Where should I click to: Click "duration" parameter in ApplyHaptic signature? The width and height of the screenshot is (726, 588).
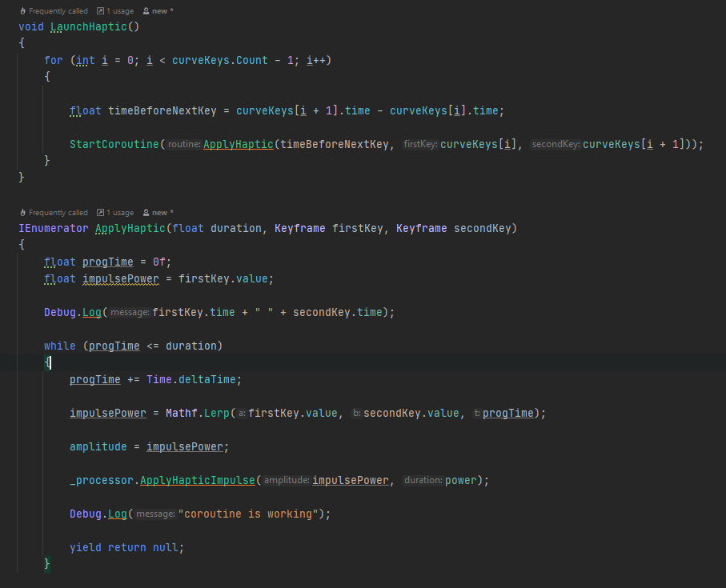tap(235, 229)
